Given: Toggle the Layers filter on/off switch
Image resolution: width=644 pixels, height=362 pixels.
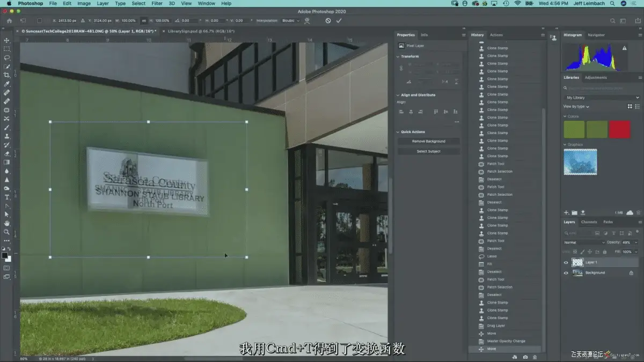Looking at the screenshot, I should [637, 233].
